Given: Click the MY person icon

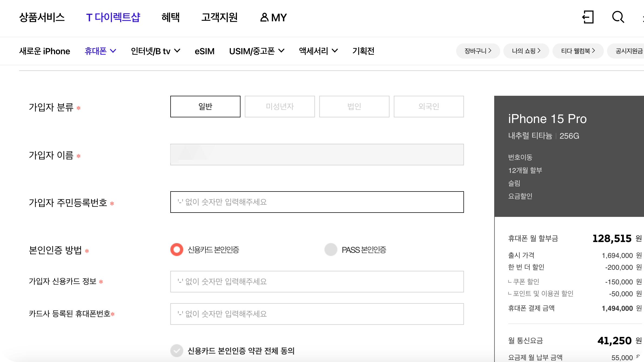Looking at the screenshot, I should point(265,17).
